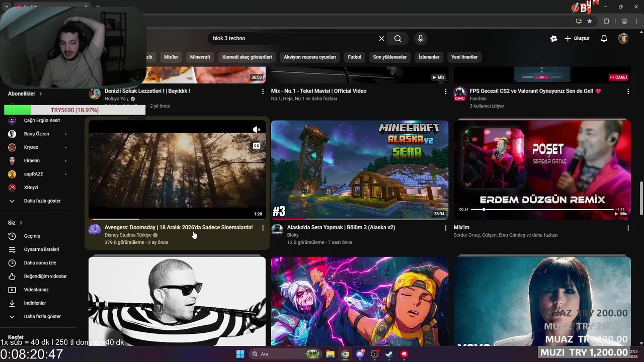Open Geçmiş history in sidebar
This screenshot has height=362, width=644.
(38, 236)
